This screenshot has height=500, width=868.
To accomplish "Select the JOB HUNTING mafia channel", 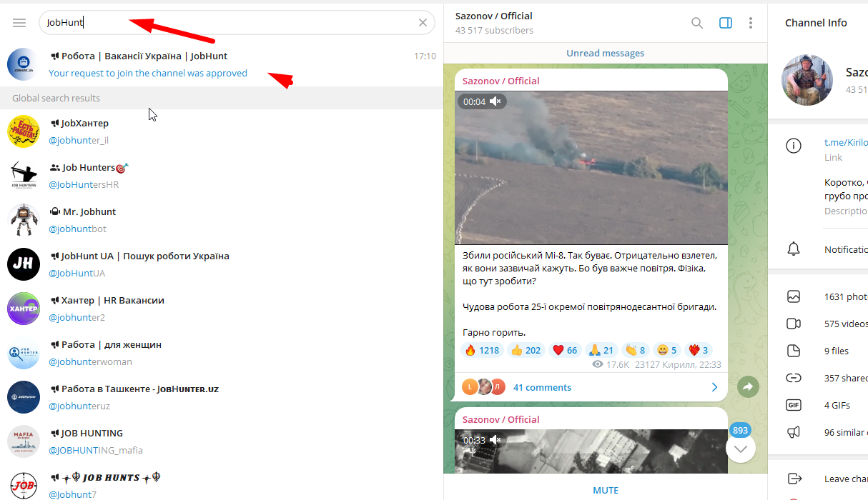I will [x=222, y=441].
